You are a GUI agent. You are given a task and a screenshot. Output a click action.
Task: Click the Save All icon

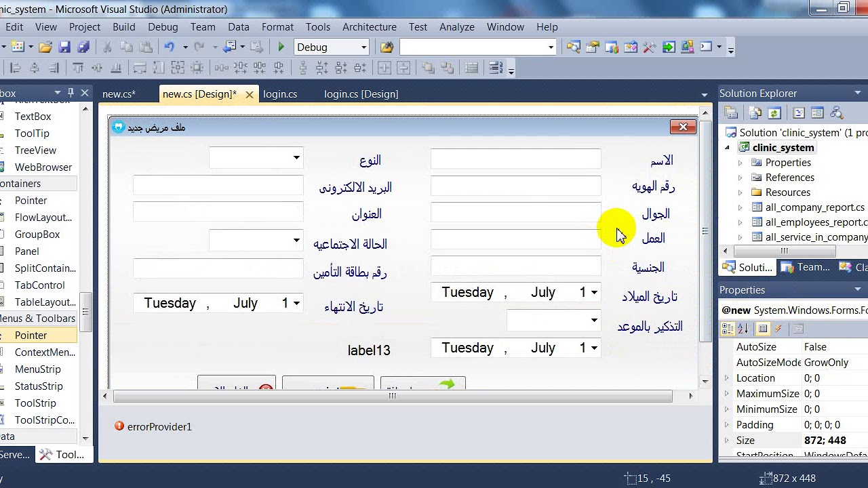(x=84, y=47)
